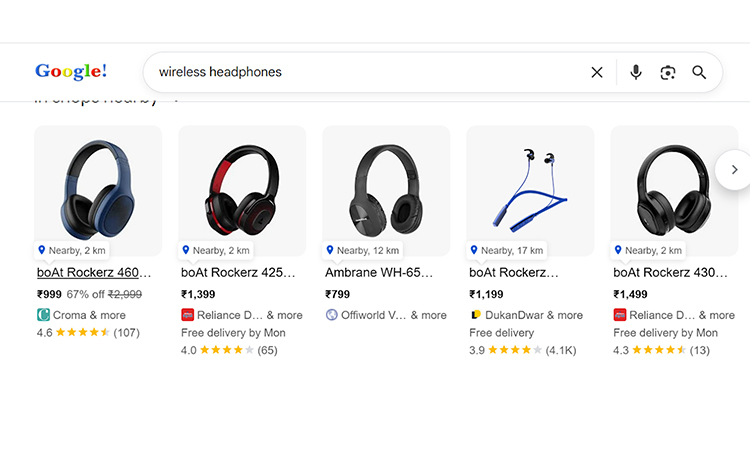Image resolution: width=750 pixels, height=450 pixels.
Task: Select the red boAt Rockerz 425 image
Action: click(x=242, y=187)
